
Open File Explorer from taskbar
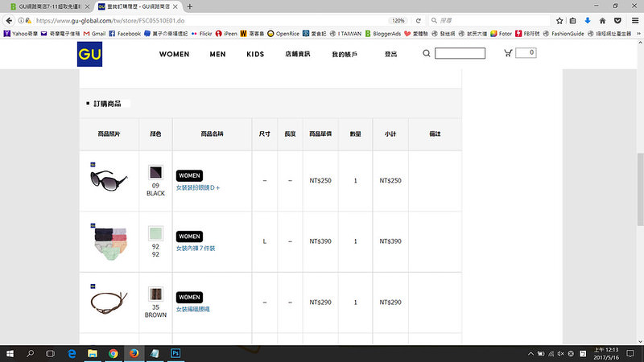coord(93,353)
